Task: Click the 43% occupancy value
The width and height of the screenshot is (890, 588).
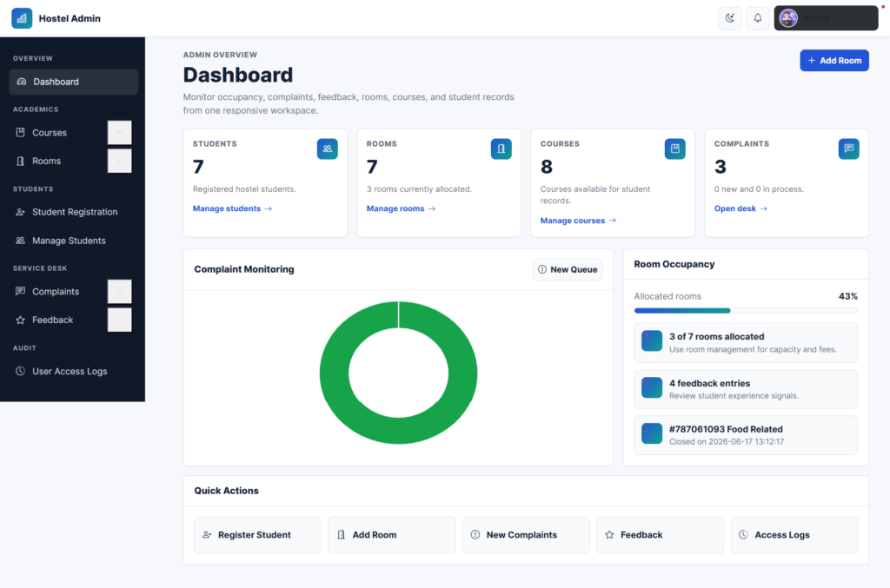Action: 848,296
